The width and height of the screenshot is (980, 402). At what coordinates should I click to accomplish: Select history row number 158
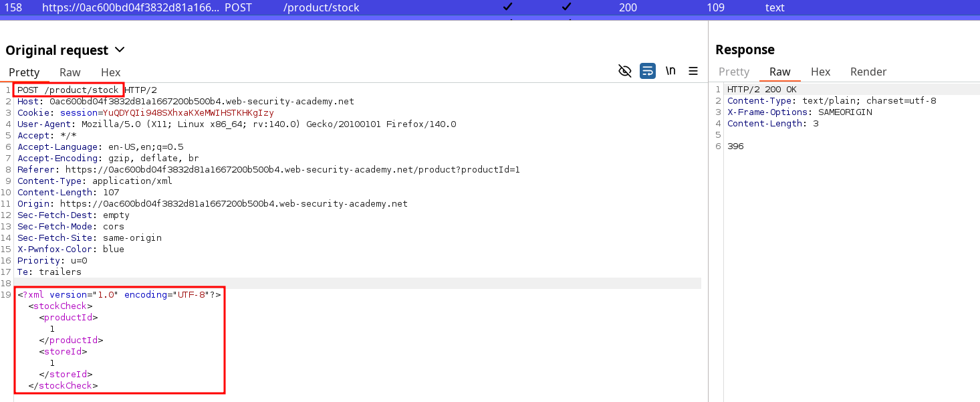pyautogui.click(x=13, y=8)
